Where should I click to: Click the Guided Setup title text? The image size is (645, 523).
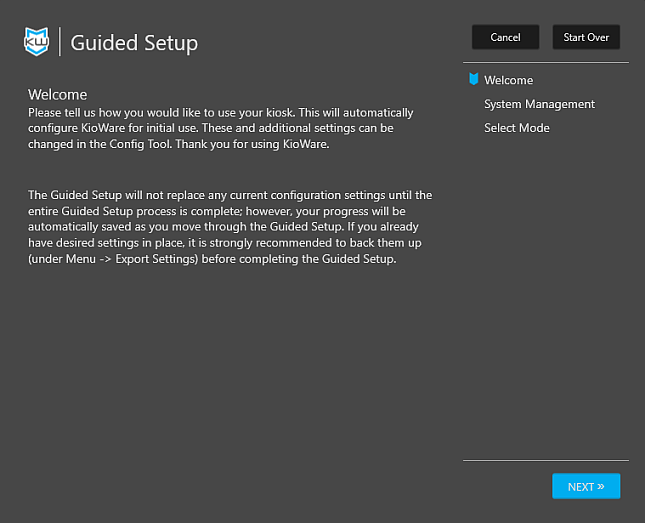(134, 43)
